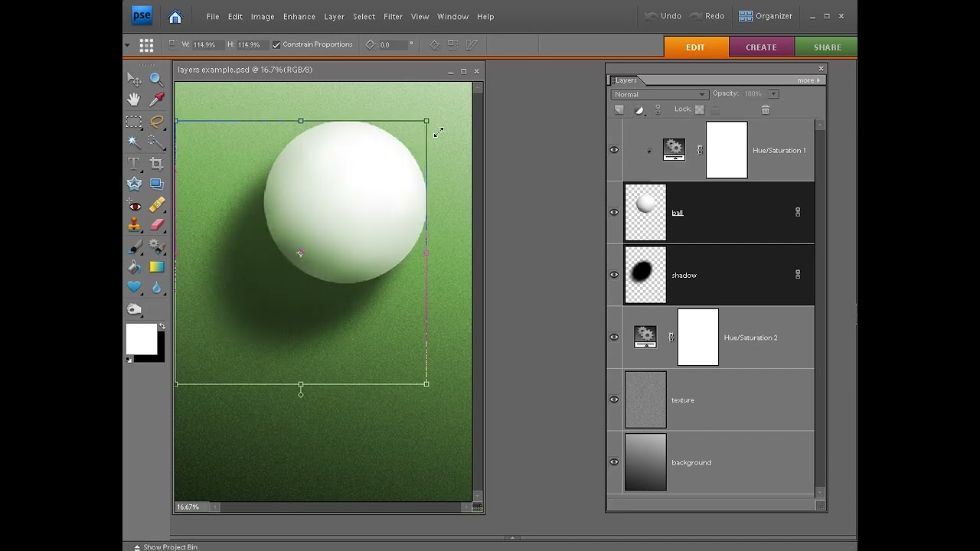Hide the ball layer
This screenshot has height=551, width=980.
[x=614, y=212]
